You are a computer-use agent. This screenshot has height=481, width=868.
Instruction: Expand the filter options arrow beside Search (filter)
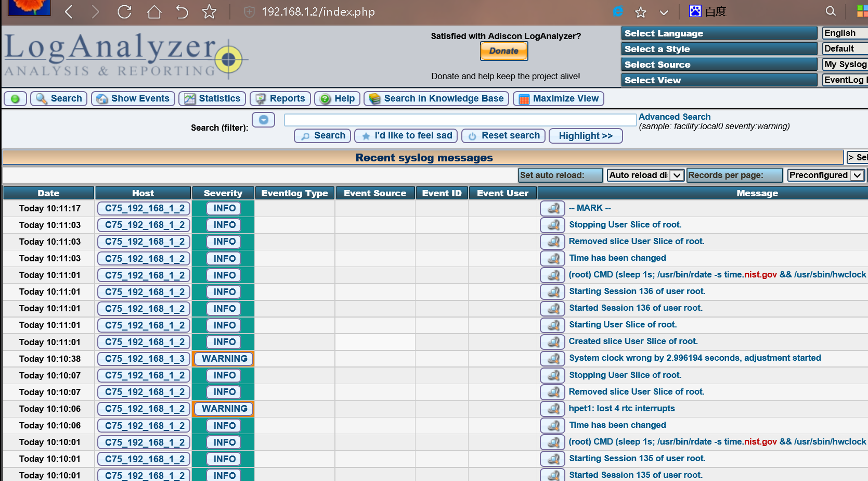pyautogui.click(x=264, y=120)
